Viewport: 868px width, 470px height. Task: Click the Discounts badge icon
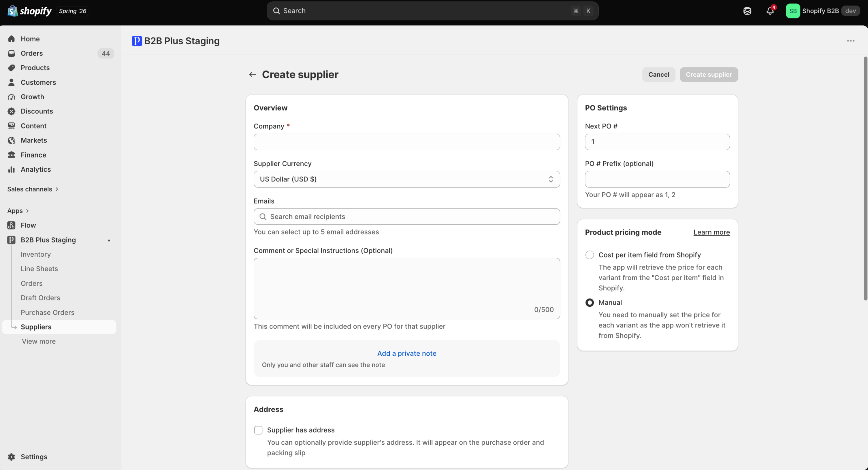[12, 111]
